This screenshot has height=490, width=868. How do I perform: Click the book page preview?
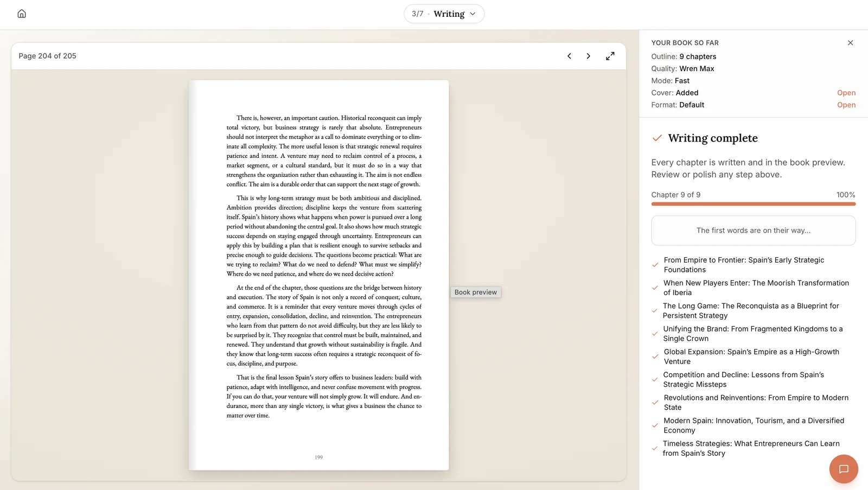tap(318, 275)
